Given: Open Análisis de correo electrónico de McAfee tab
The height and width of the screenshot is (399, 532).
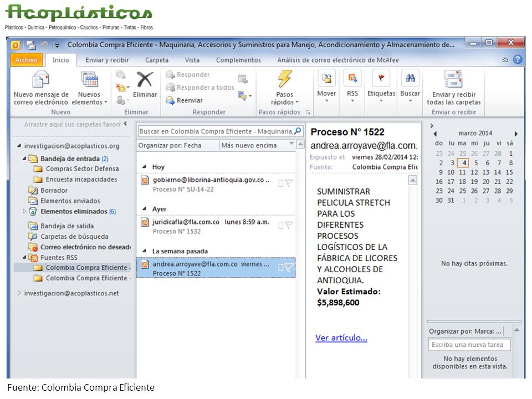Looking at the screenshot, I should pyautogui.click(x=338, y=60).
